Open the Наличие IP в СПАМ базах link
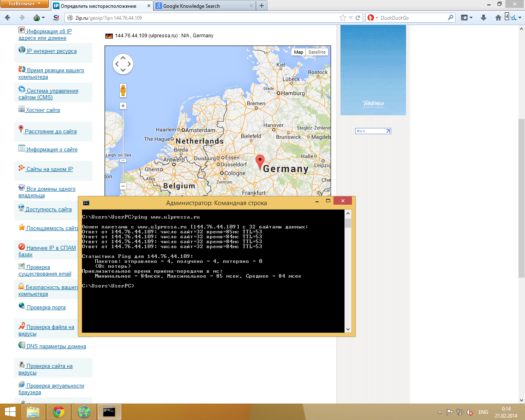 [x=47, y=251]
